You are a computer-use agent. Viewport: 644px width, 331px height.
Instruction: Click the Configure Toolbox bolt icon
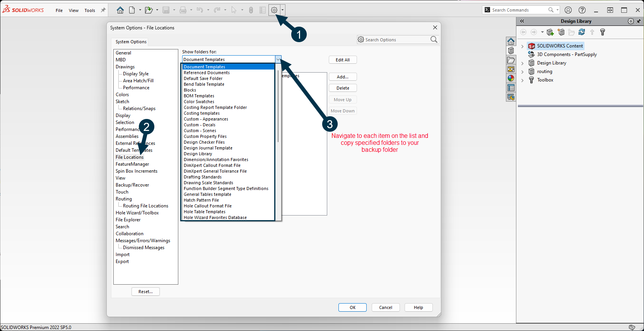[602, 32]
